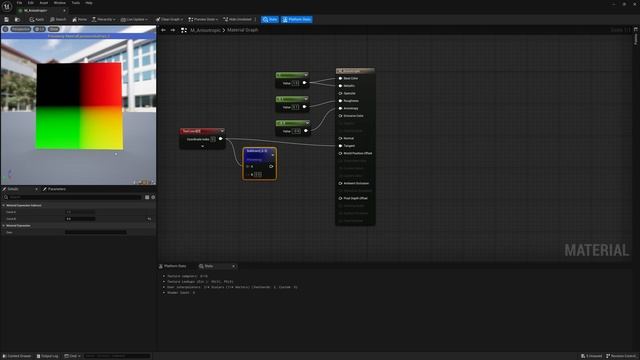Toggle Hide Unrelated nodes

click(x=238, y=20)
